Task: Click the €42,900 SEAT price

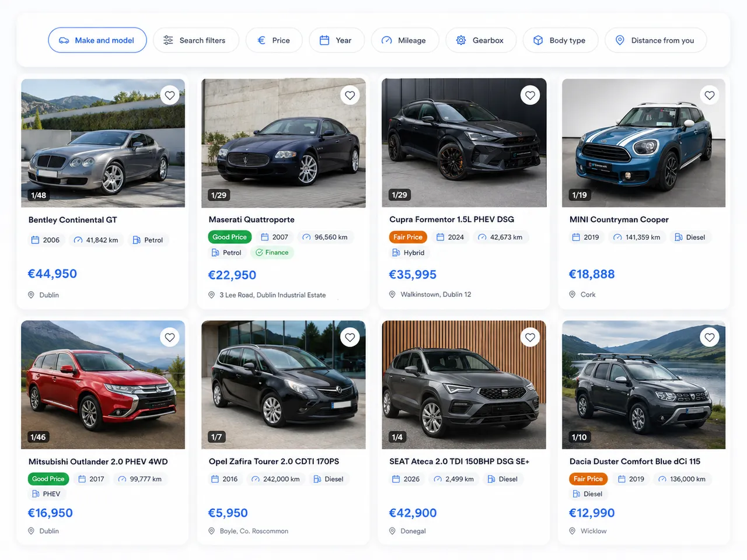Action: point(413,513)
